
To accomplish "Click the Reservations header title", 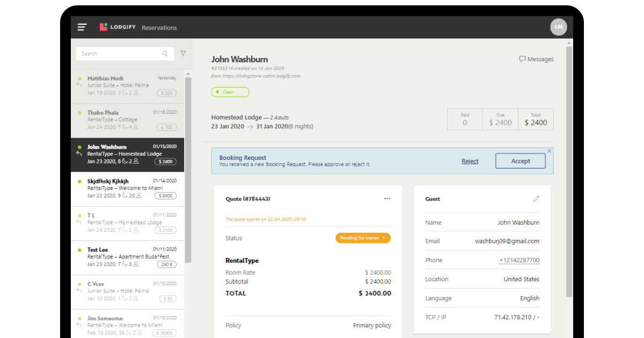I will [x=159, y=28].
